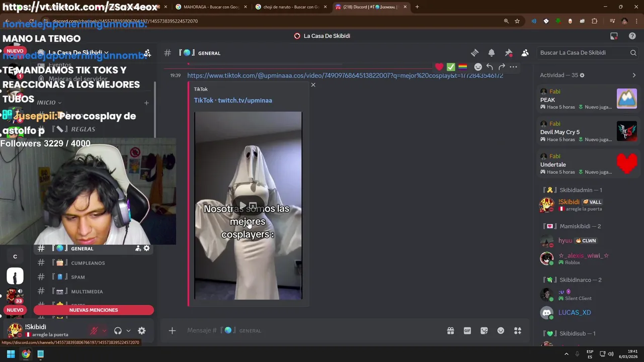Create invite for GENERAL channel

click(x=138, y=248)
